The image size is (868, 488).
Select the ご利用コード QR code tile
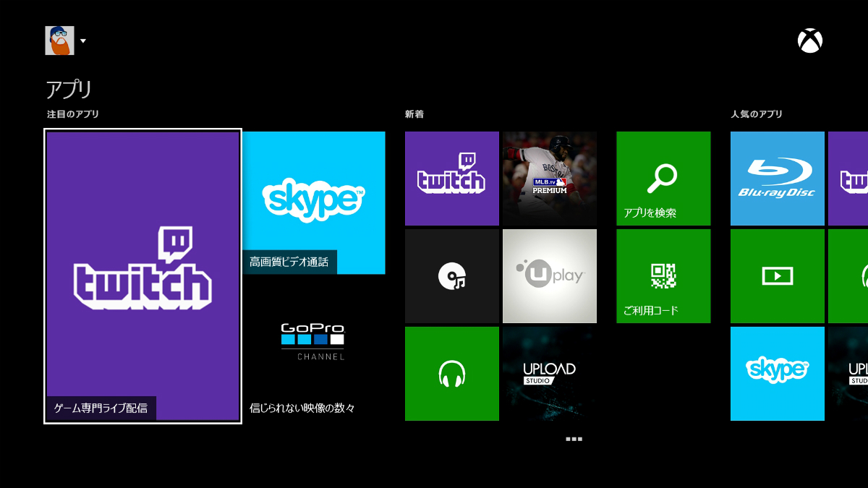point(663,276)
